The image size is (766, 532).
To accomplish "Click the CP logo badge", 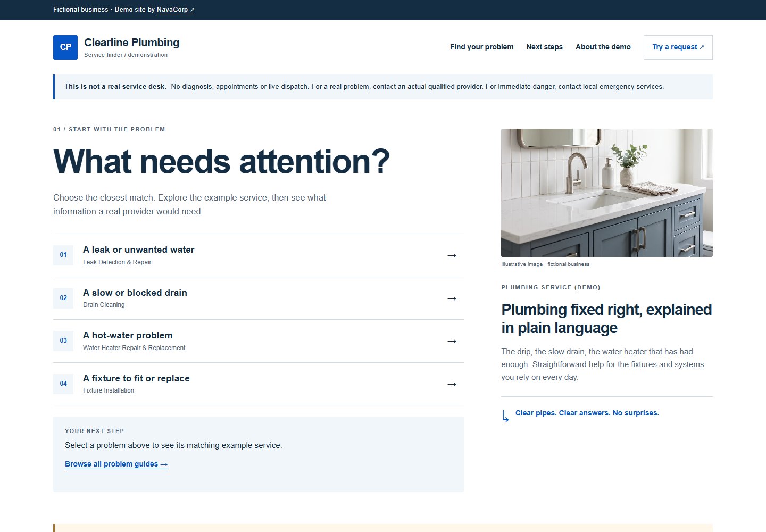I will pos(65,47).
